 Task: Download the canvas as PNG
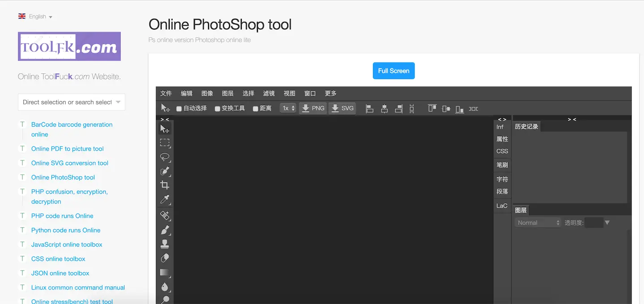[313, 108]
